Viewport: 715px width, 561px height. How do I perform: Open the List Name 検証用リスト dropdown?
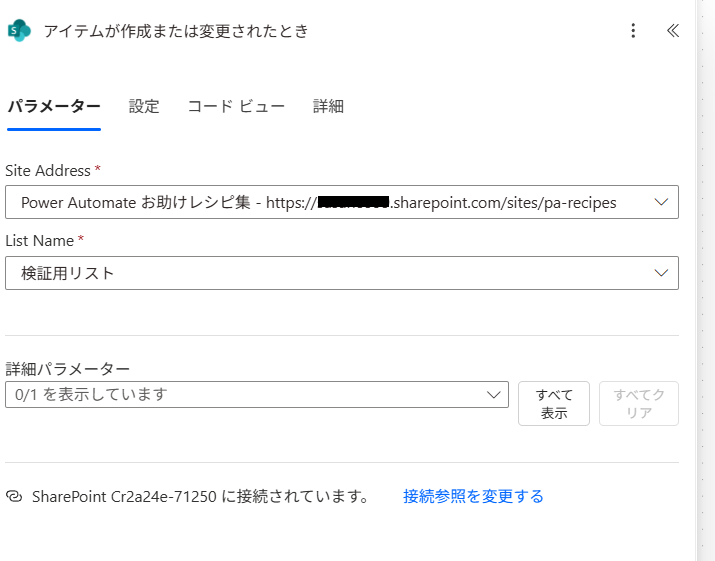click(x=342, y=273)
